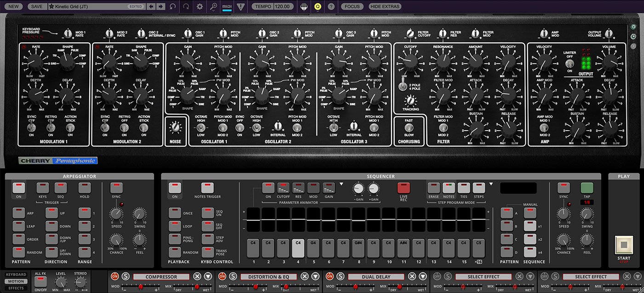Screen dimensions: 644x293
Task: Flip the Limiter OFF/ON switch
Action: 570,64
